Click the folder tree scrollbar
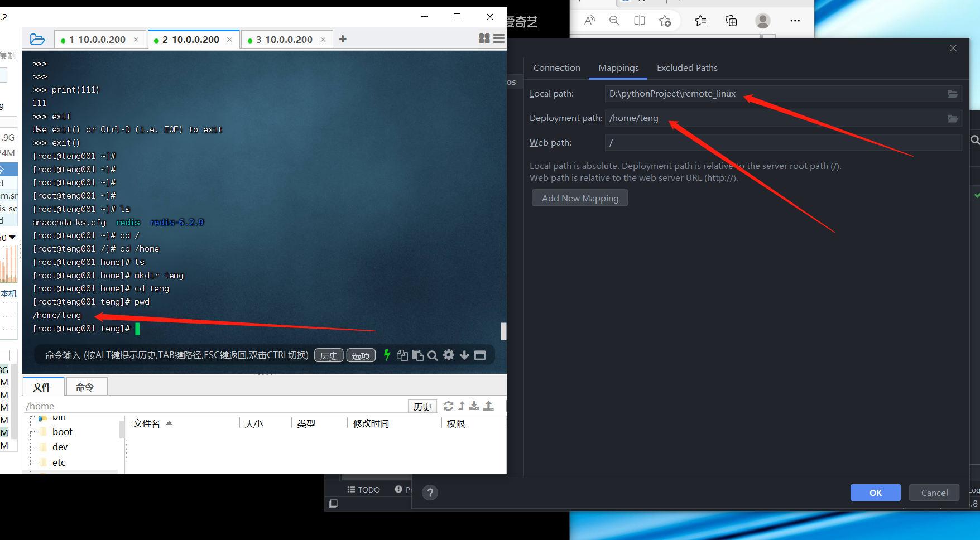This screenshot has width=980, height=540. (x=121, y=430)
